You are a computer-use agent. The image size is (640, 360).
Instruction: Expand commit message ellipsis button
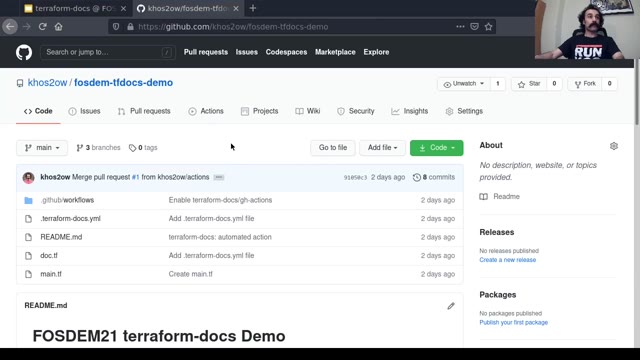click(x=219, y=177)
